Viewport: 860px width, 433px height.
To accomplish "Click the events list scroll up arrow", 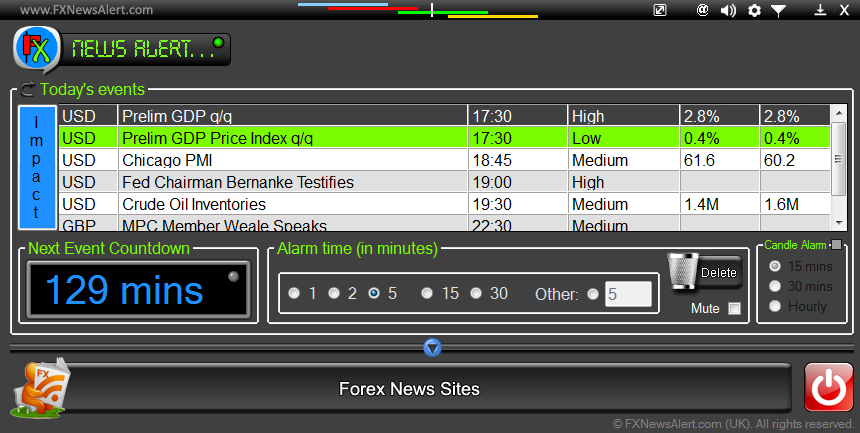I will click(x=839, y=113).
